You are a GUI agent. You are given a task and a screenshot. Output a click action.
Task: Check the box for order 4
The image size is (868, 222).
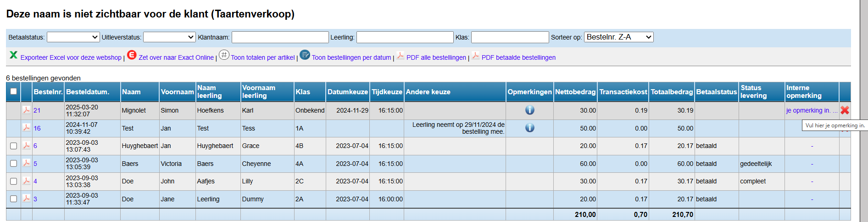(14, 181)
